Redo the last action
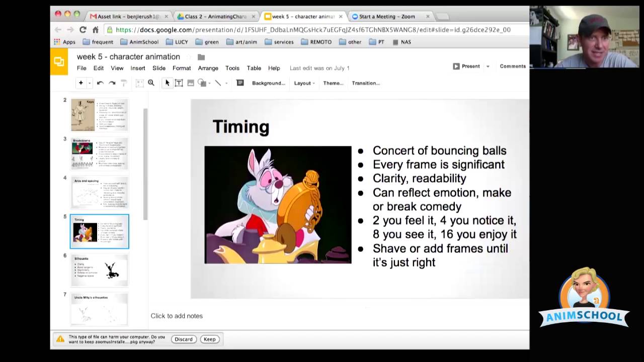Screen dimensions: 644x362 pos(112,83)
